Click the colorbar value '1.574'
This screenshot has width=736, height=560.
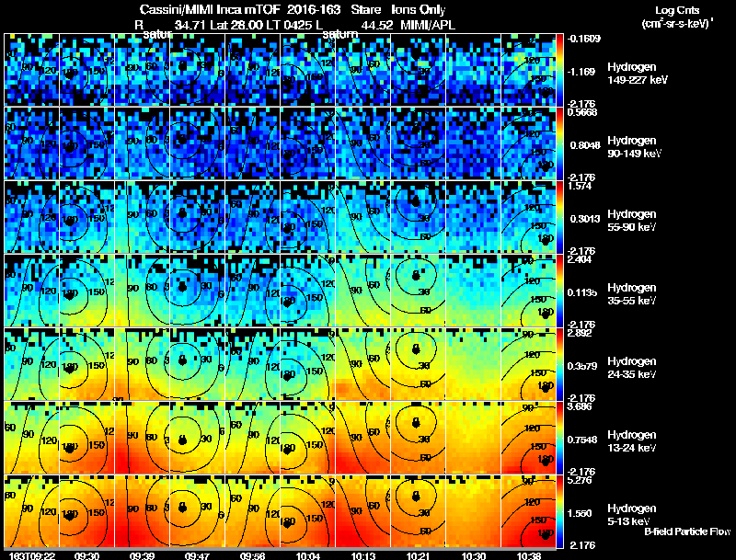point(580,186)
